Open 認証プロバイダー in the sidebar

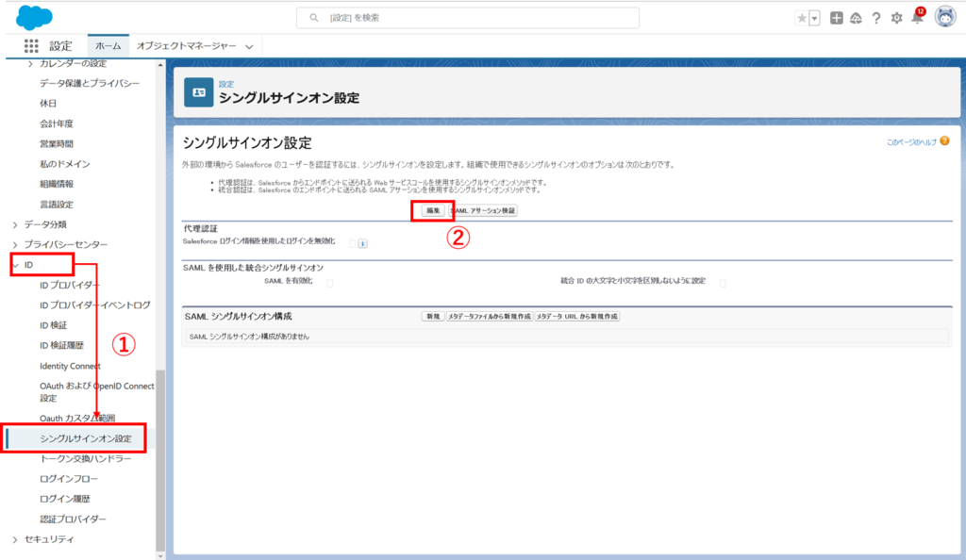74,519
